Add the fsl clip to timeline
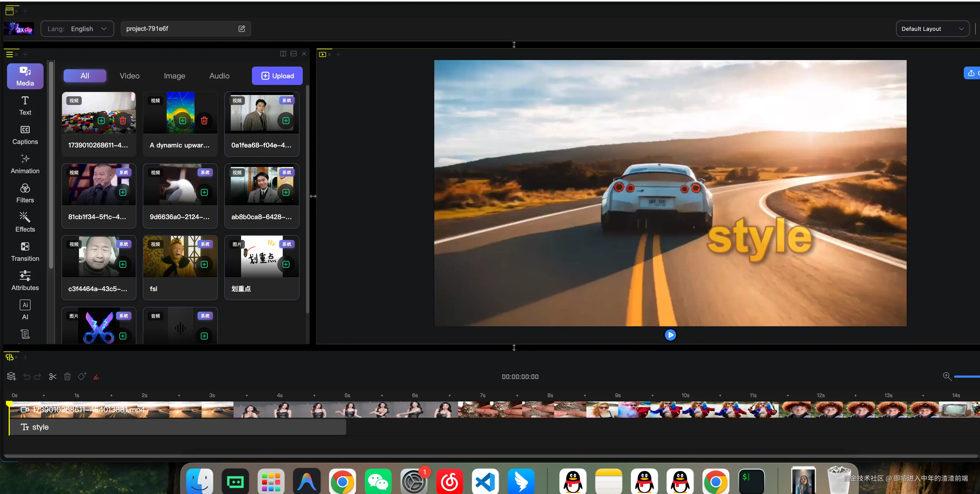 [204, 264]
